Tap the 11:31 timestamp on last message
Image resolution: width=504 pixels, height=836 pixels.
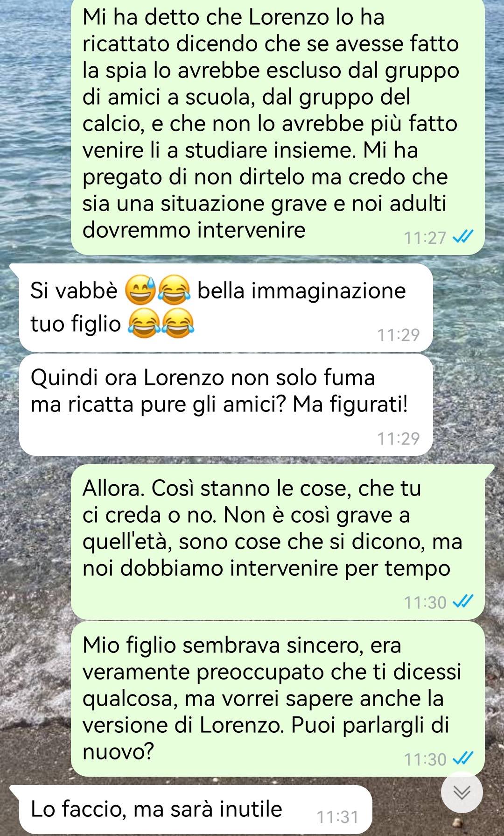(337, 817)
